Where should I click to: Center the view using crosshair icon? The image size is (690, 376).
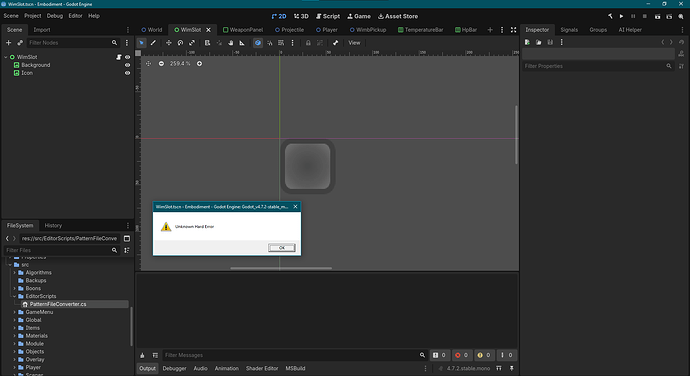tap(148, 63)
